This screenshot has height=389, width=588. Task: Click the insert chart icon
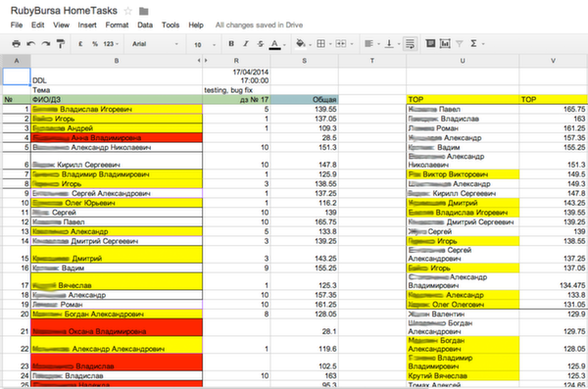pos(445,44)
